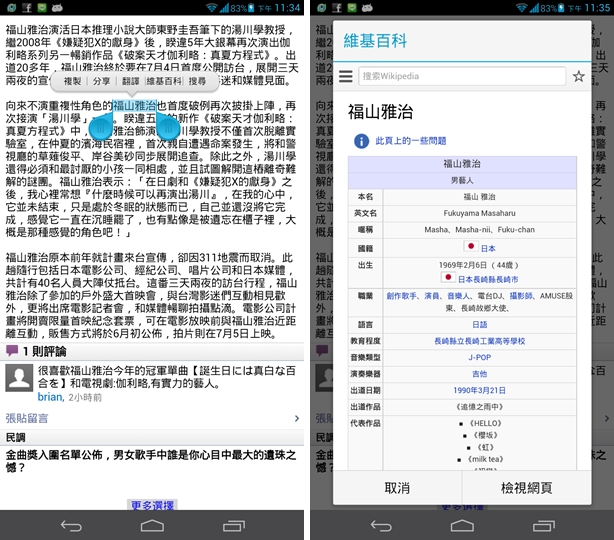Open the 金曲獎入圍名單公佈 poll question
The height and width of the screenshot is (540, 614).
(x=151, y=461)
